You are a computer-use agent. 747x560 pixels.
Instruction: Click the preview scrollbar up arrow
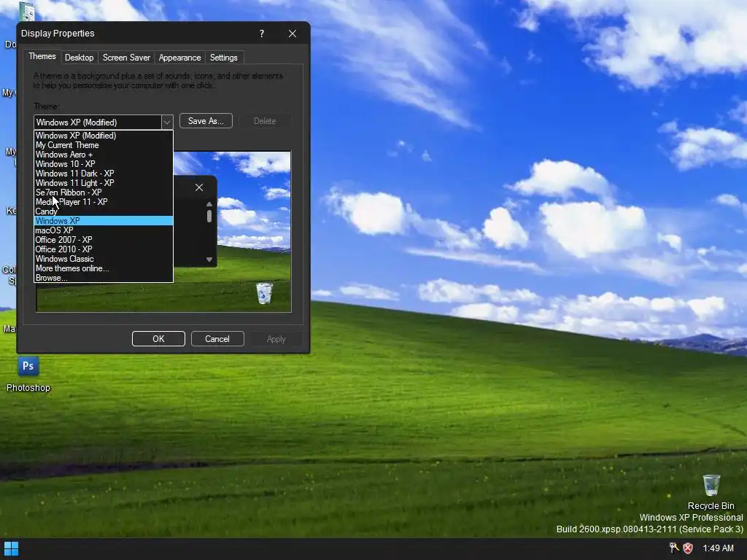(209, 204)
